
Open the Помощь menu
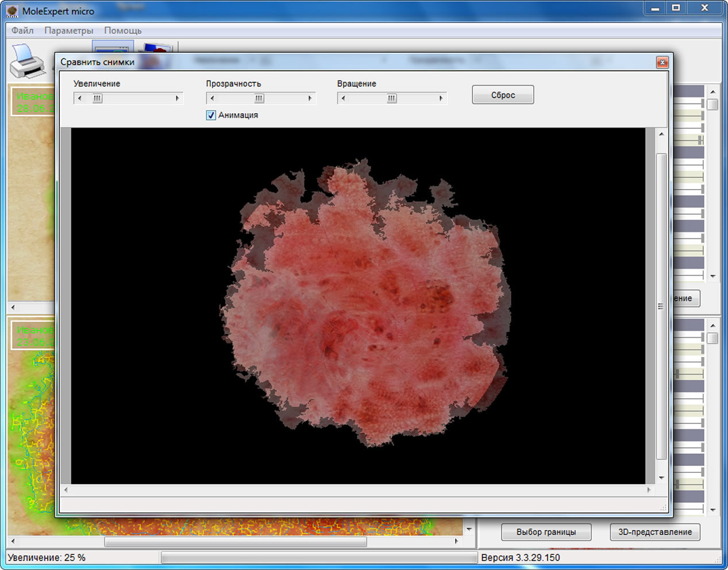tap(122, 30)
